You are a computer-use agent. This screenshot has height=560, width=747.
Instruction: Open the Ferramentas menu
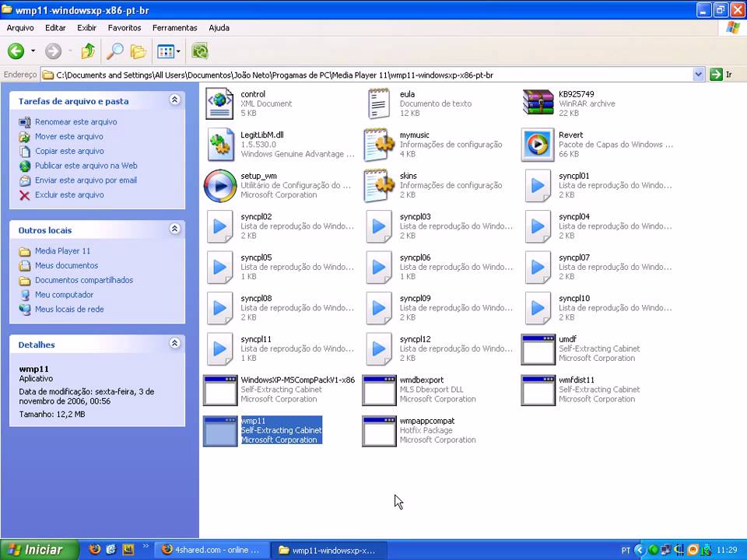point(175,28)
